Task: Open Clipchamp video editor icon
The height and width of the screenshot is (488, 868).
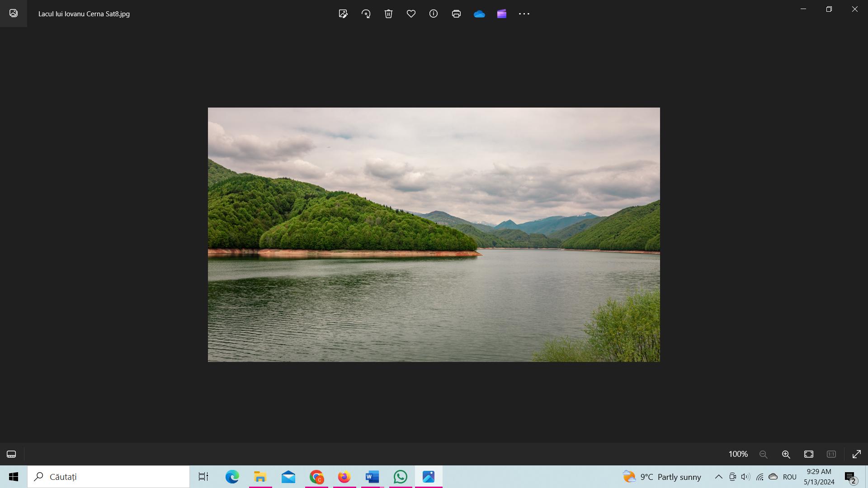Action: 502,14
